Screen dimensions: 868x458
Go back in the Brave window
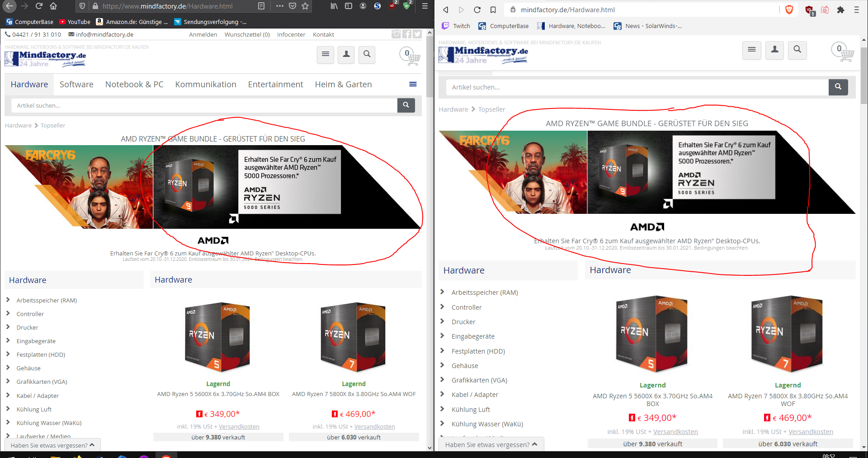(446, 9)
